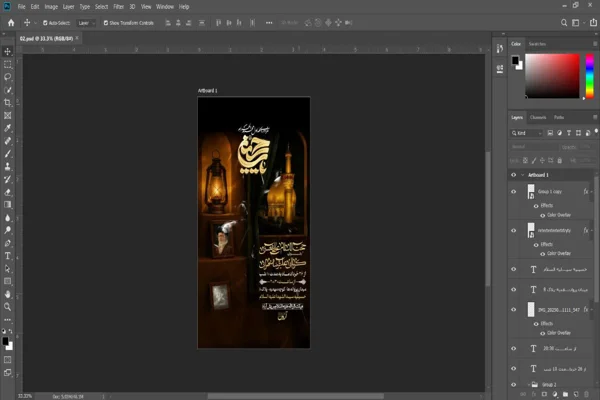The width and height of the screenshot is (600, 400).
Task: Select the Brush tool
Action: [x=7, y=153]
